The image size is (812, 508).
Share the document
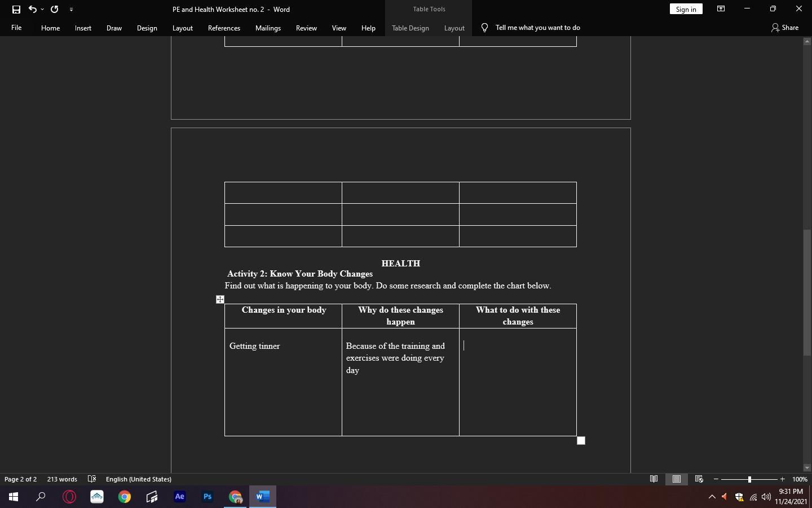(x=785, y=28)
